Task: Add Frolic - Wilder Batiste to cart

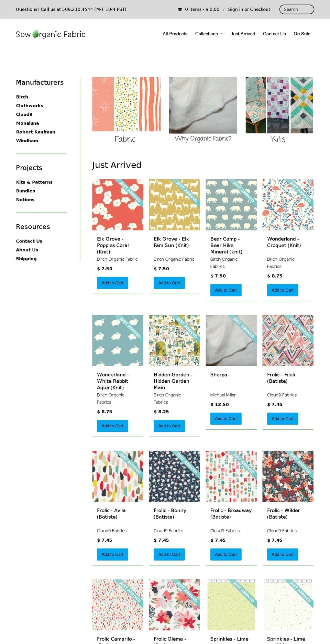Action: (x=282, y=554)
